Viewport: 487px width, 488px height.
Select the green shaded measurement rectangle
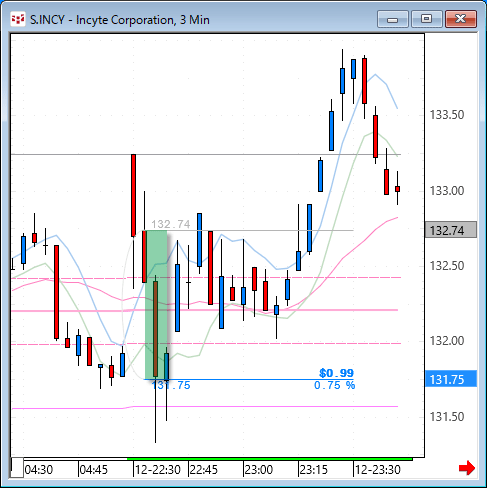(156, 305)
